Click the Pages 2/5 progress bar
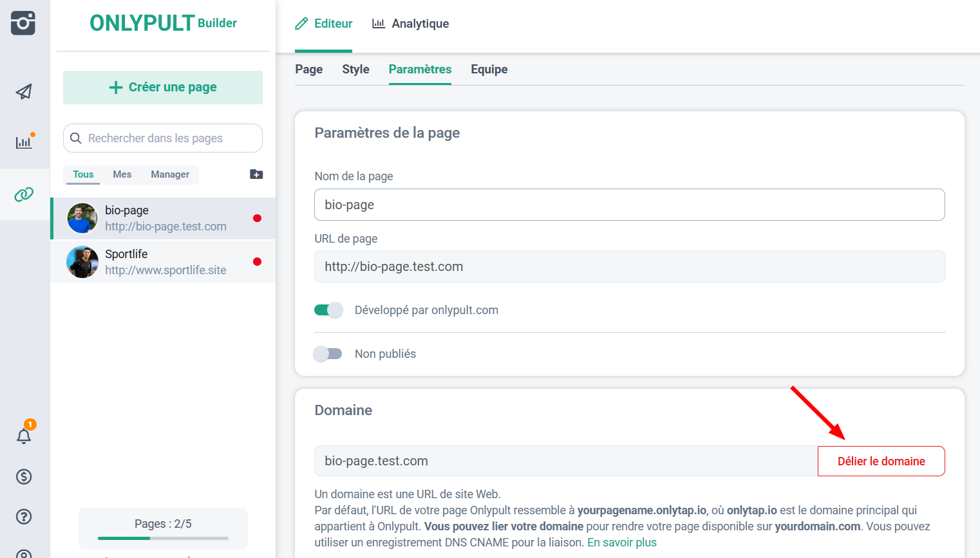The image size is (980, 558). 163,537
